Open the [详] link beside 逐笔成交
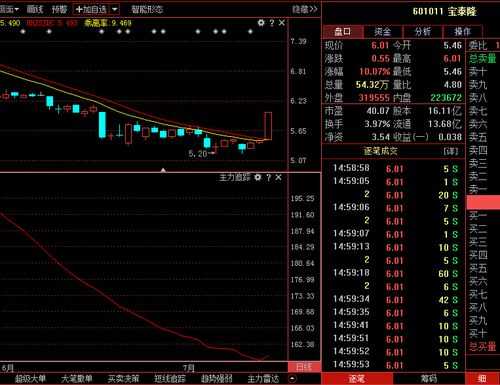The height and width of the screenshot is (385, 500). [451, 151]
